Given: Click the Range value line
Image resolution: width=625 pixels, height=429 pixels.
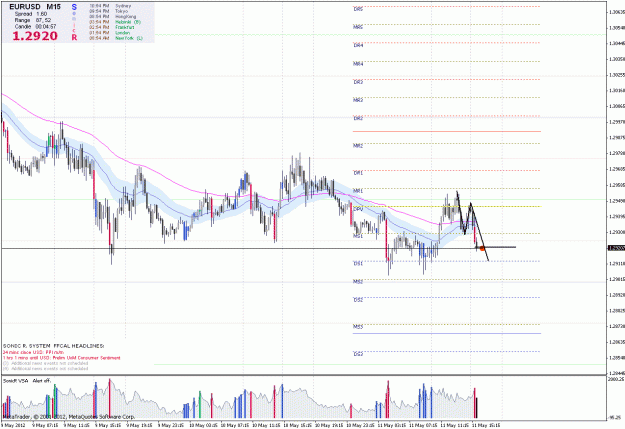Looking at the screenshot, I should 33,20.
